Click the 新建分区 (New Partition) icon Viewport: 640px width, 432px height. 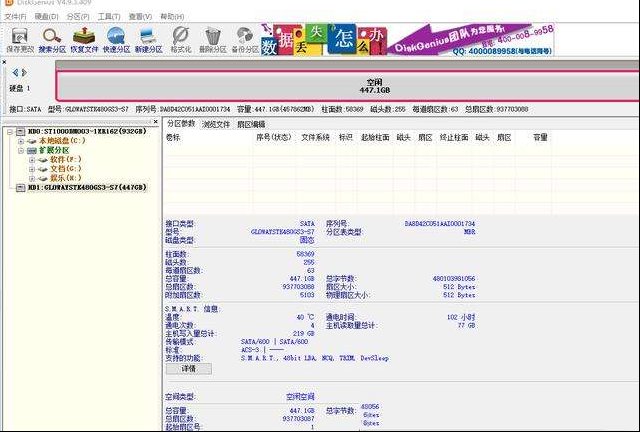148,36
